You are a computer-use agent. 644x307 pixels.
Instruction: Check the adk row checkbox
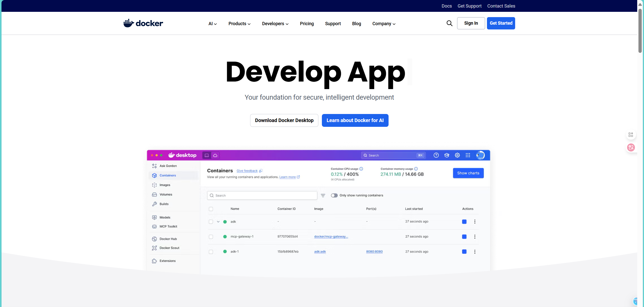click(211, 222)
